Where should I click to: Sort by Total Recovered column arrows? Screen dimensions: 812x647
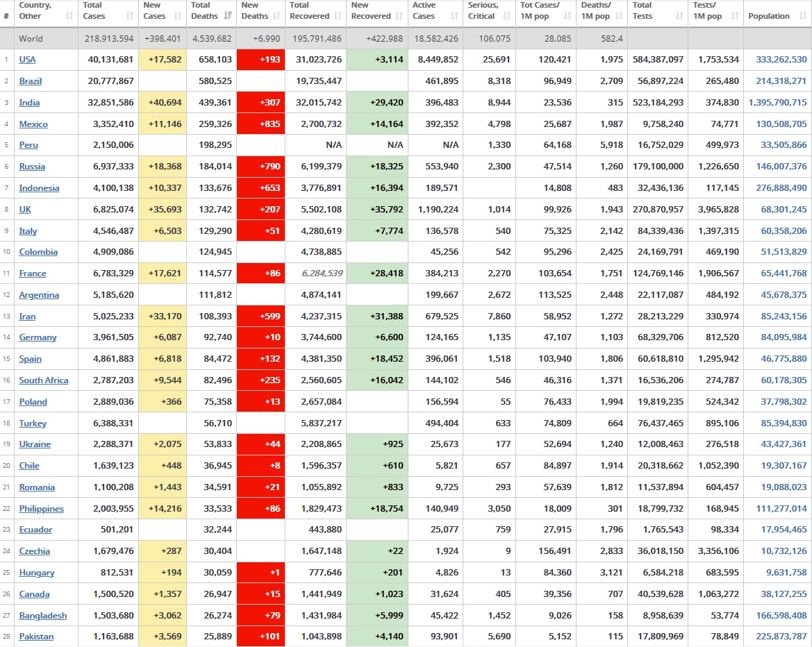coord(338,16)
